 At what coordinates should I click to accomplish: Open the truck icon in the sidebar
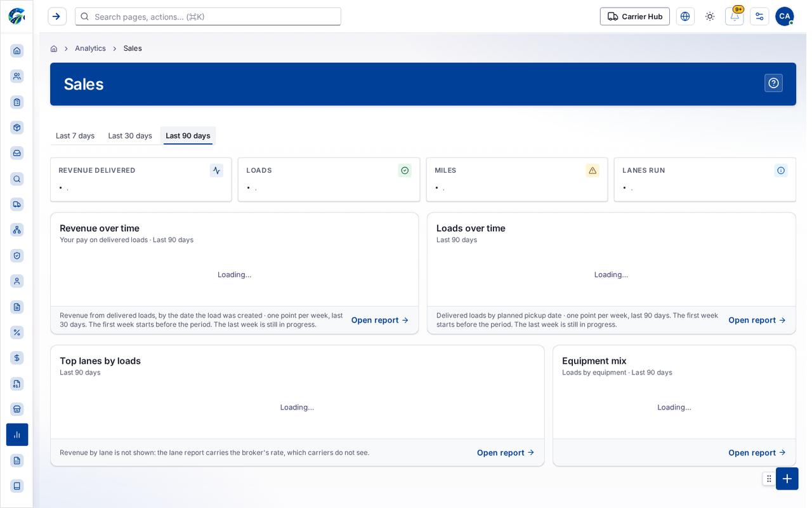point(17,204)
